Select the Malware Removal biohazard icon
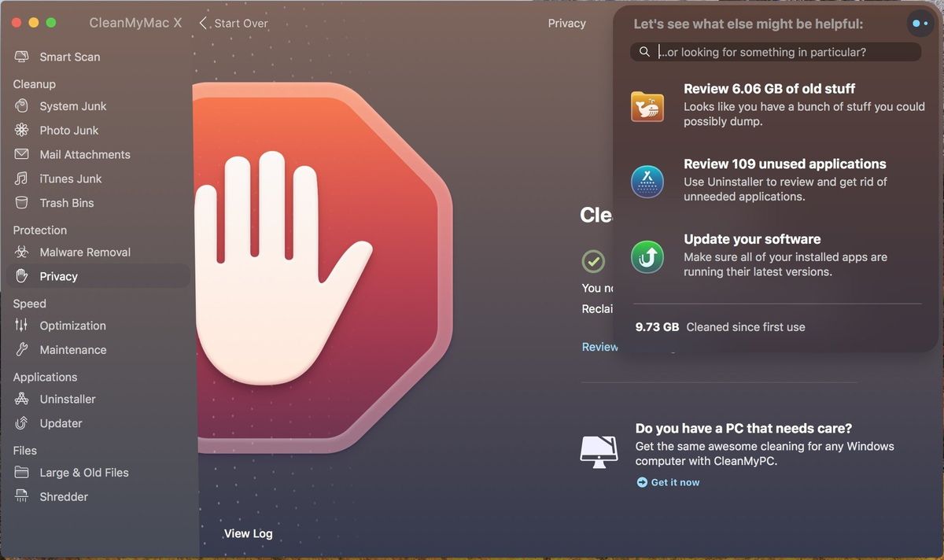The width and height of the screenshot is (944, 560). (x=22, y=252)
